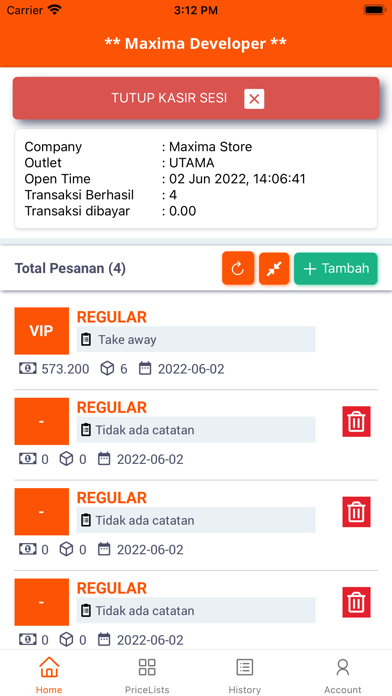The image size is (392, 696).
Task: Click the white X icon on the red banner
Action: (x=254, y=99)
